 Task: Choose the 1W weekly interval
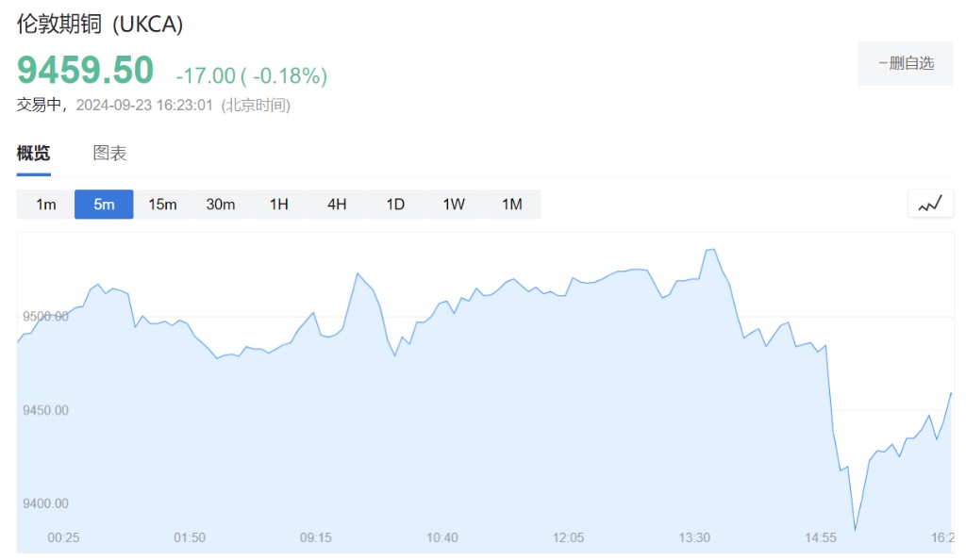tap(454, 205)
